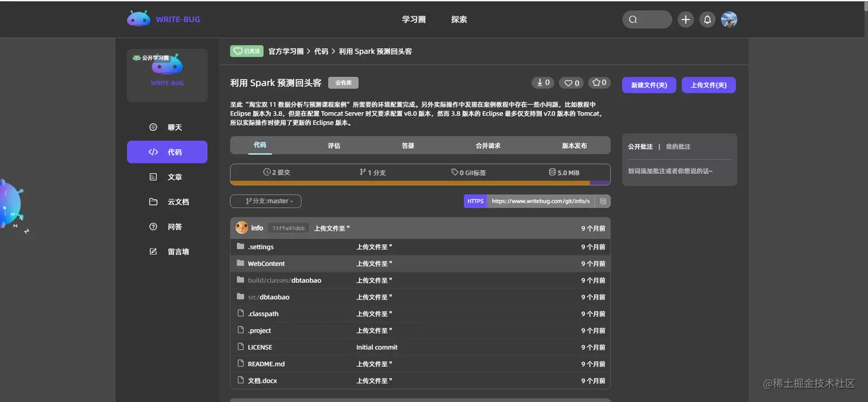Viewport: 868px width, 402px height.
Task: Open 聊天 in the sidebar
Action: tap(167, 127)
